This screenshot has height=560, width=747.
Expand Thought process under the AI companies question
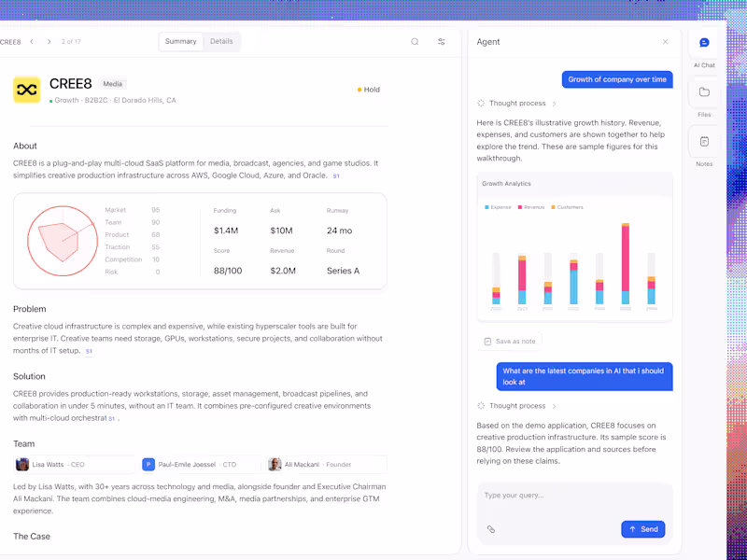point(517,406)
